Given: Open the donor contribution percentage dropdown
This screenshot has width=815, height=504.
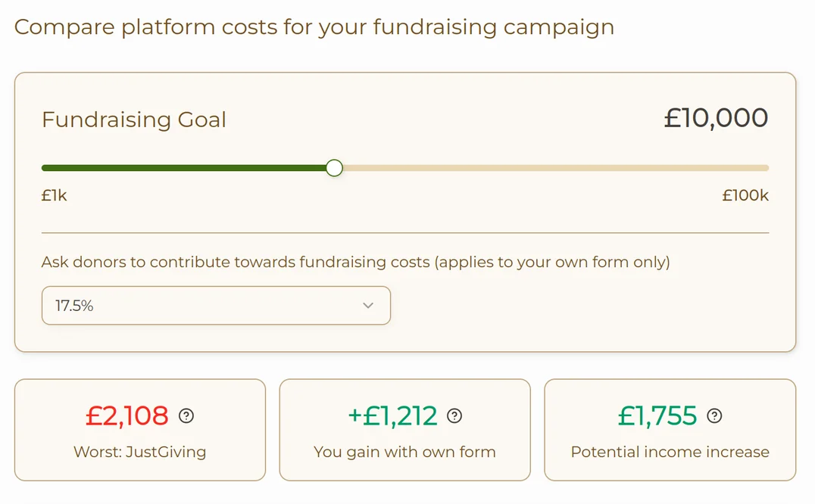Looking at the screenshot, I should coord(216,305).
